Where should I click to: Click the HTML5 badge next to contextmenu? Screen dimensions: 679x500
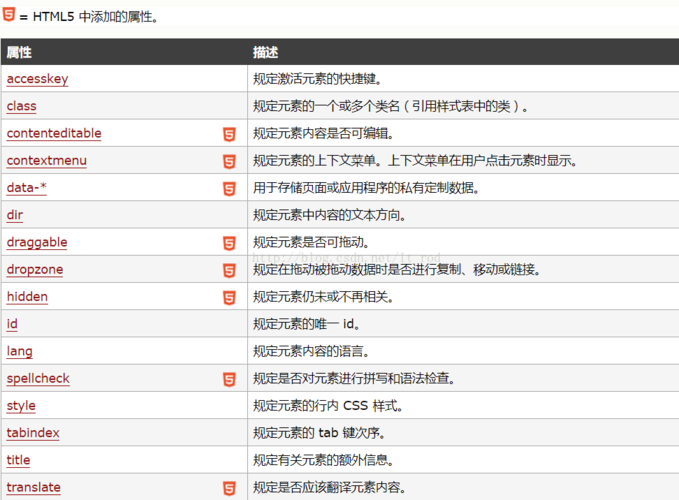point(229,161)
